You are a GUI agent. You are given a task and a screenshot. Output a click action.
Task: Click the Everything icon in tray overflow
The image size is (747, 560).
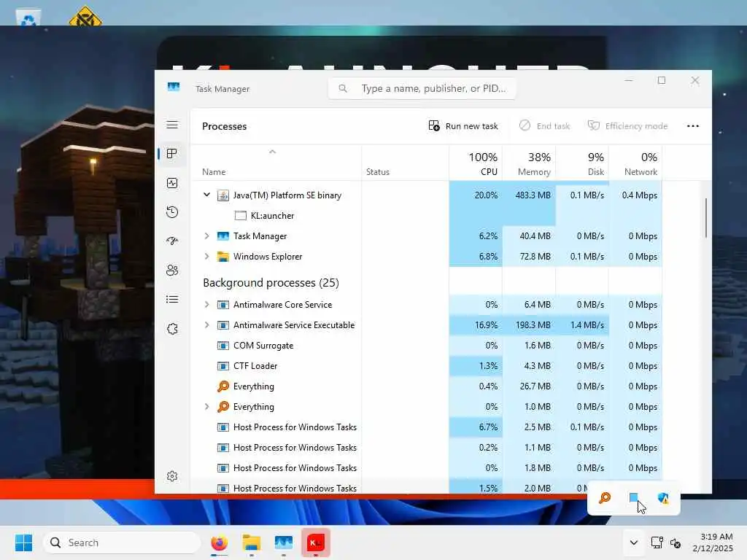605,498
